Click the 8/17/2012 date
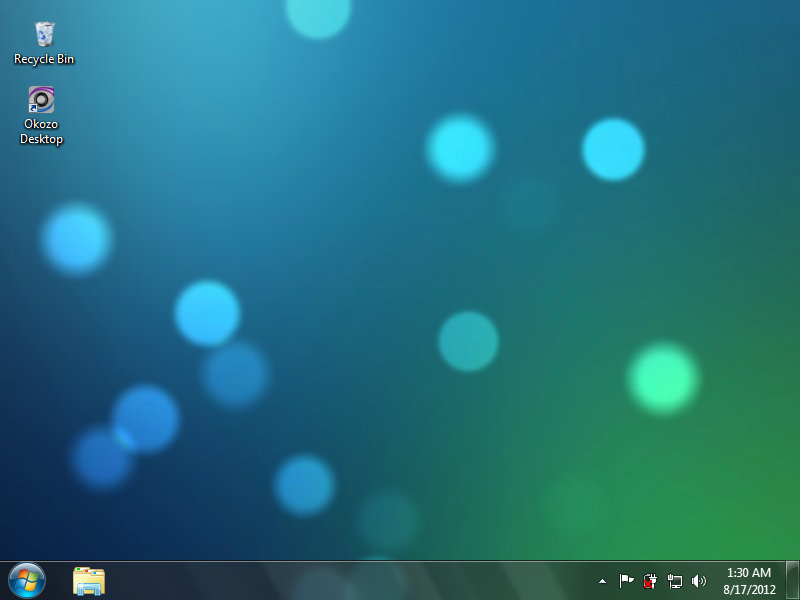Screen dimensions: 800x600 pos(749,590)
